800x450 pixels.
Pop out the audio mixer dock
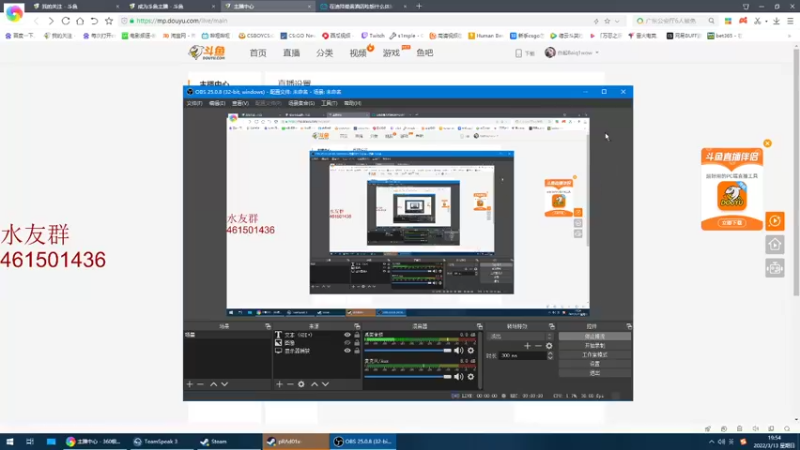click(480, 326)
